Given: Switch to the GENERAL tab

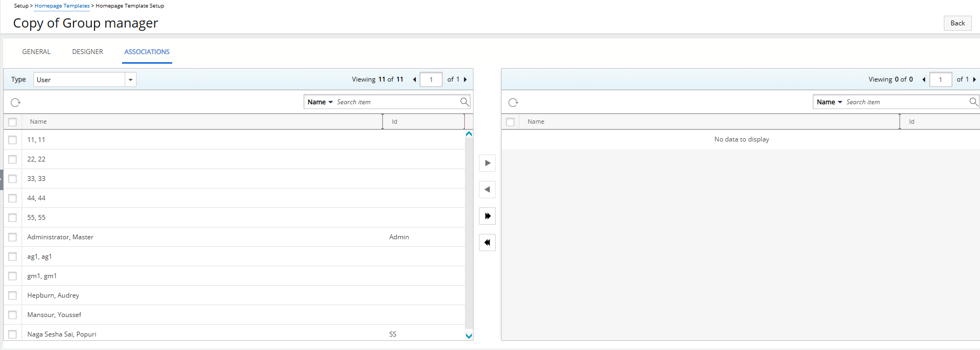Looking at the screenshot, I should coord(36,52).
